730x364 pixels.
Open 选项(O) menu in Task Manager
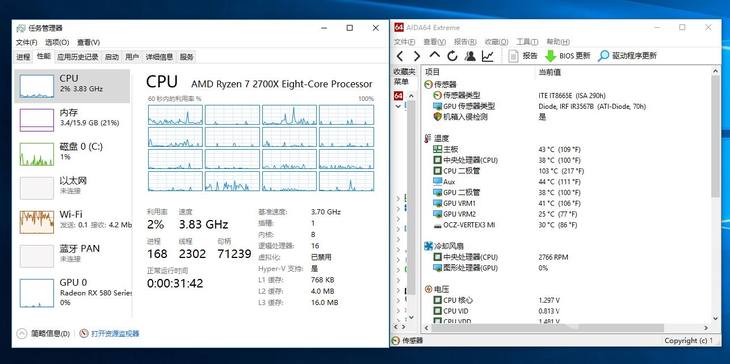click(x=57, y=42)
